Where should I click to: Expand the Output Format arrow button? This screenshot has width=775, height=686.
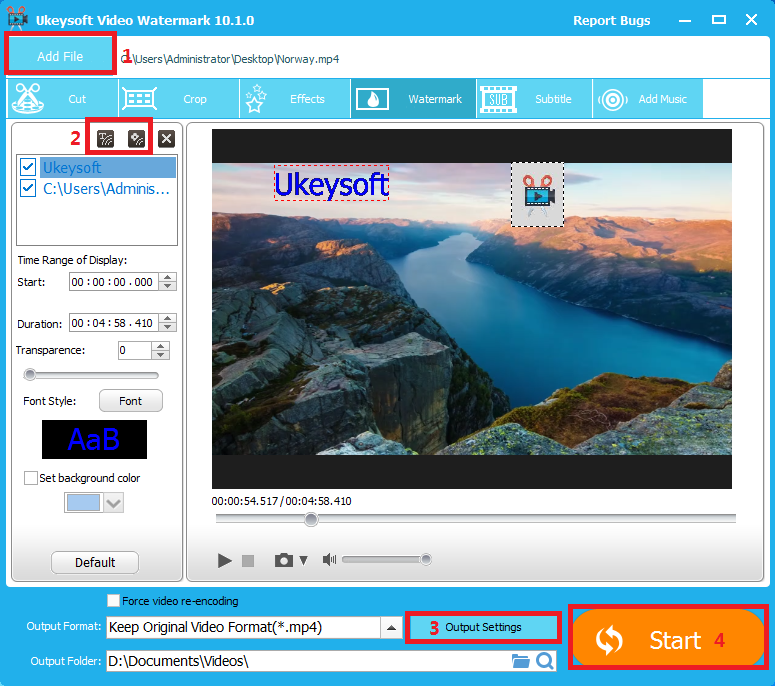(x=391, y=628)
